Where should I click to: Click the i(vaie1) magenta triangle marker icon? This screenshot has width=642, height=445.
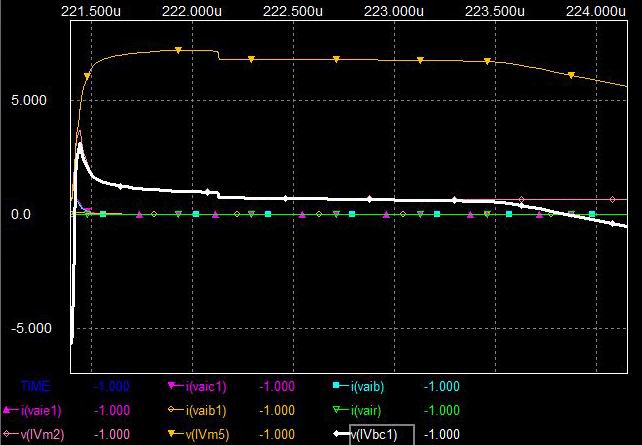tap(7, 409)
